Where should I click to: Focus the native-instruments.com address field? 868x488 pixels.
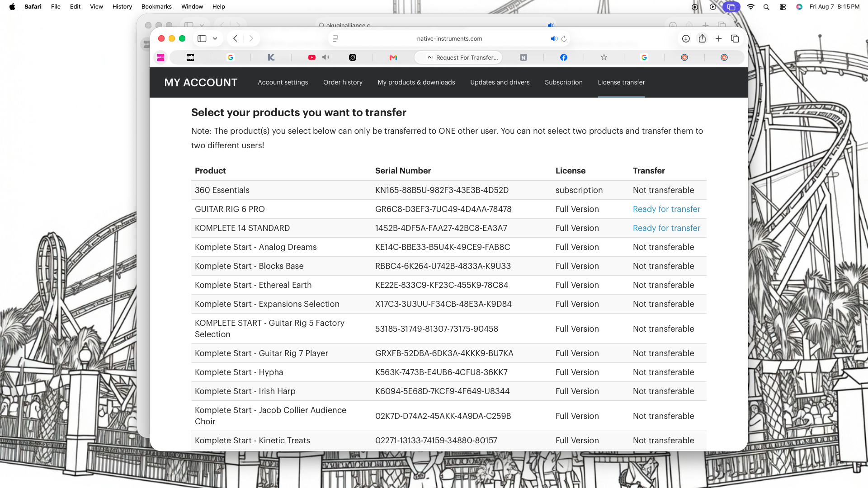(449, 39)
